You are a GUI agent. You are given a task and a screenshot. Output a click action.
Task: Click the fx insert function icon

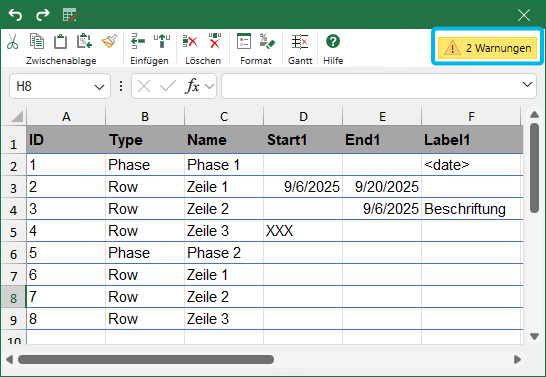193,86
